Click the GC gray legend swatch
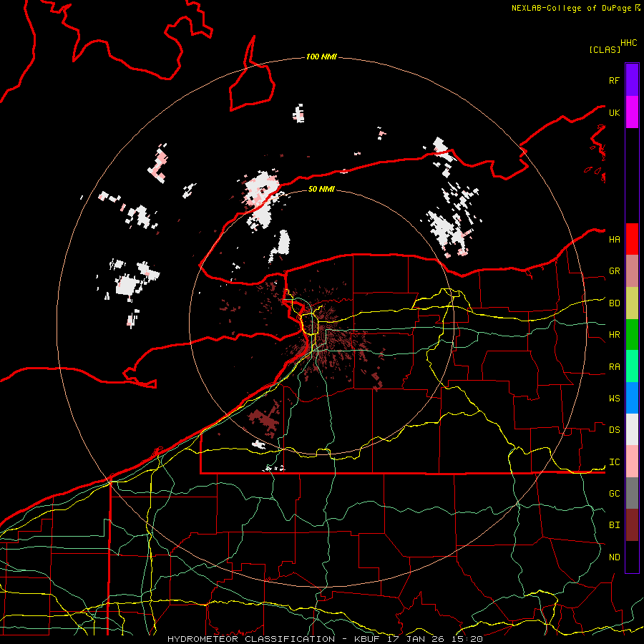644x644 pixels. click(632, 493)
